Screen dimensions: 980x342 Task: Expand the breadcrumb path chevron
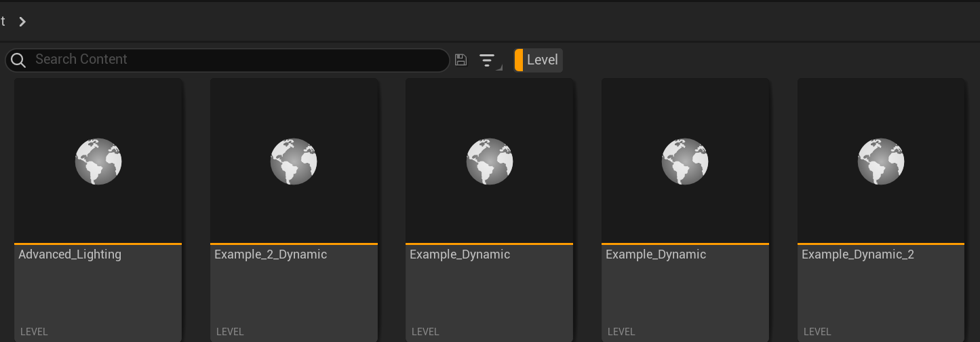click(x=22, y=21)
